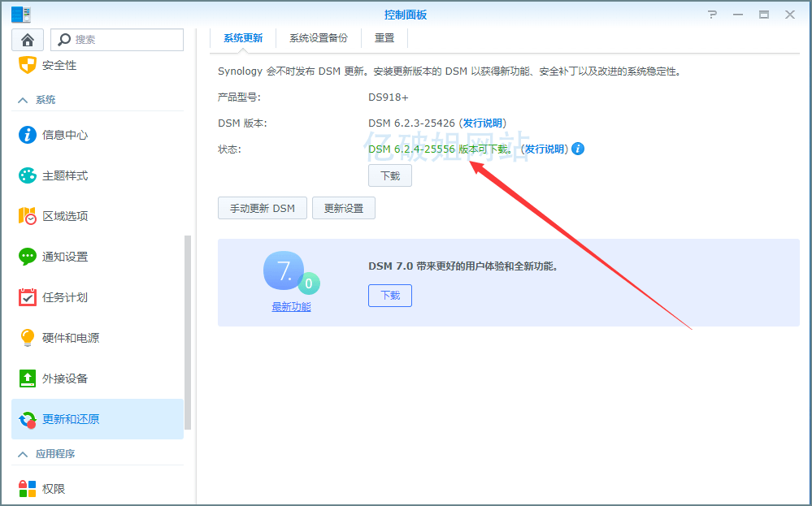Open Info Center (信息中心) icon
Image resolution: width=812 pixels, height=506 pixels.
click(28, 135)
